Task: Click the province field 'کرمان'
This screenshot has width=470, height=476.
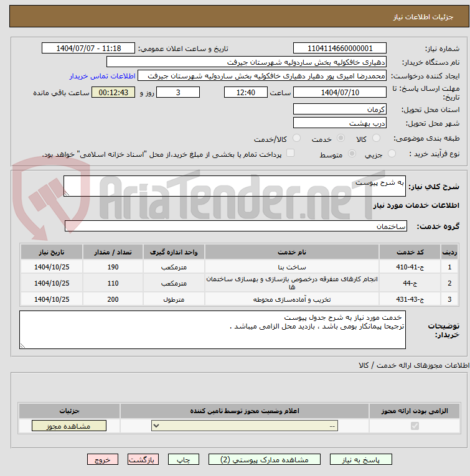Action: click(340, 109)
